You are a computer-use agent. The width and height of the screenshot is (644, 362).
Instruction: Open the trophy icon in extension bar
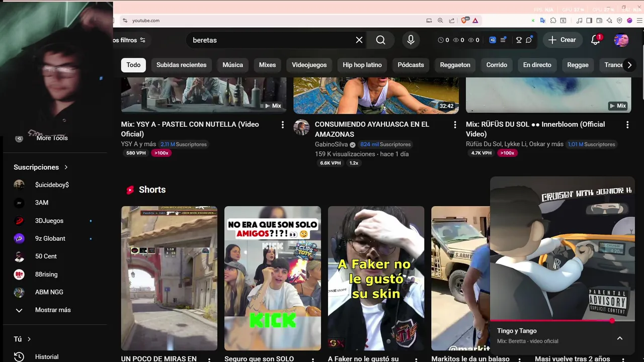click(519, 40)
